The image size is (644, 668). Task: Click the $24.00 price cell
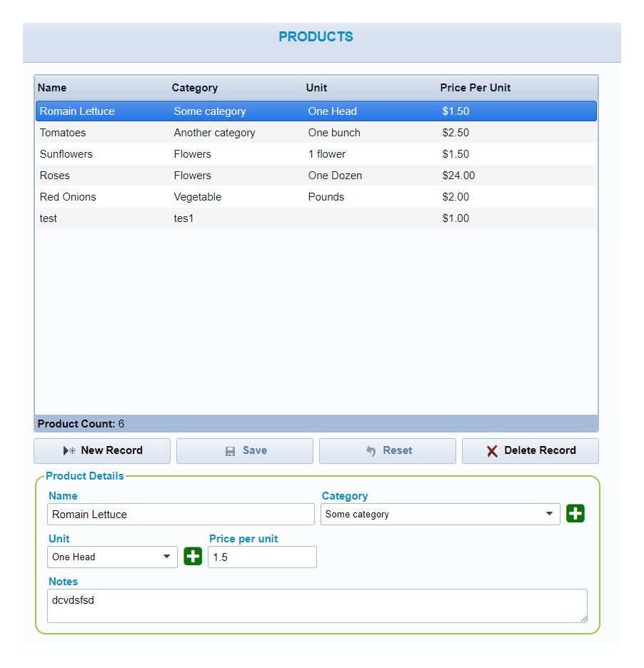tap(458, 175)
